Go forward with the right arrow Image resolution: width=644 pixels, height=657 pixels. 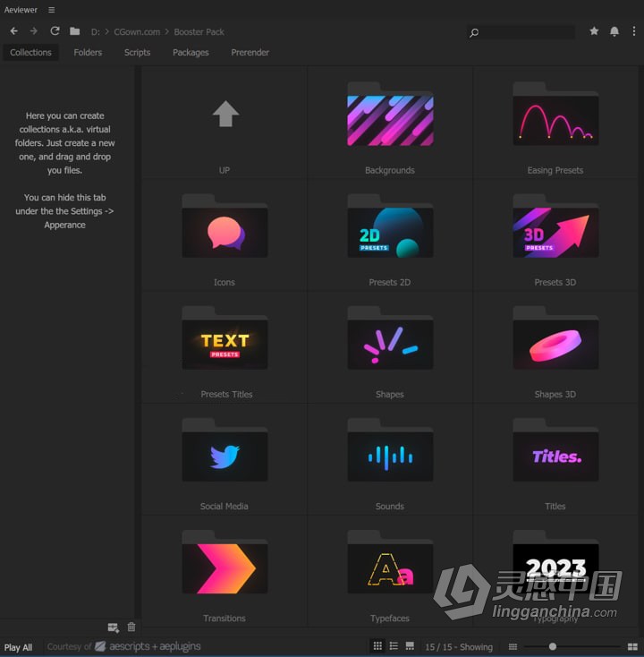(x=34, y=31)
